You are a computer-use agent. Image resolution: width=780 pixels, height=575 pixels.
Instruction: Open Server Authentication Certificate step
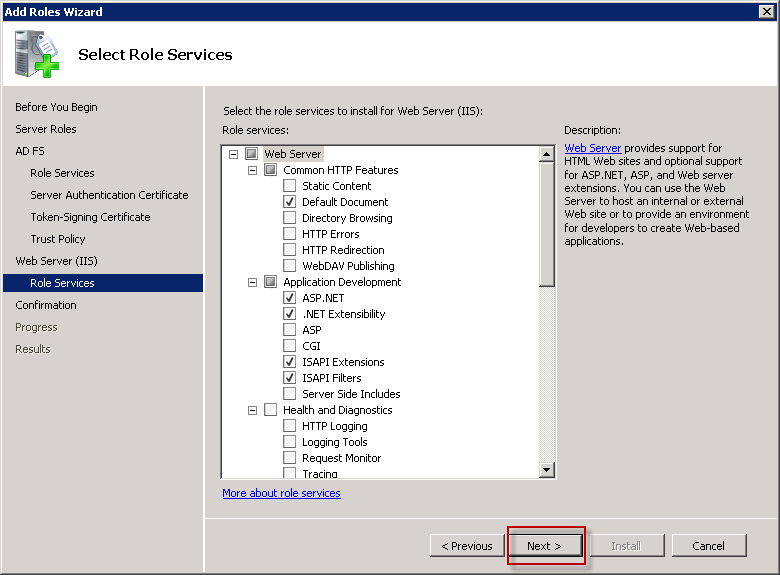pyautogui.click(x=109, y=195)
